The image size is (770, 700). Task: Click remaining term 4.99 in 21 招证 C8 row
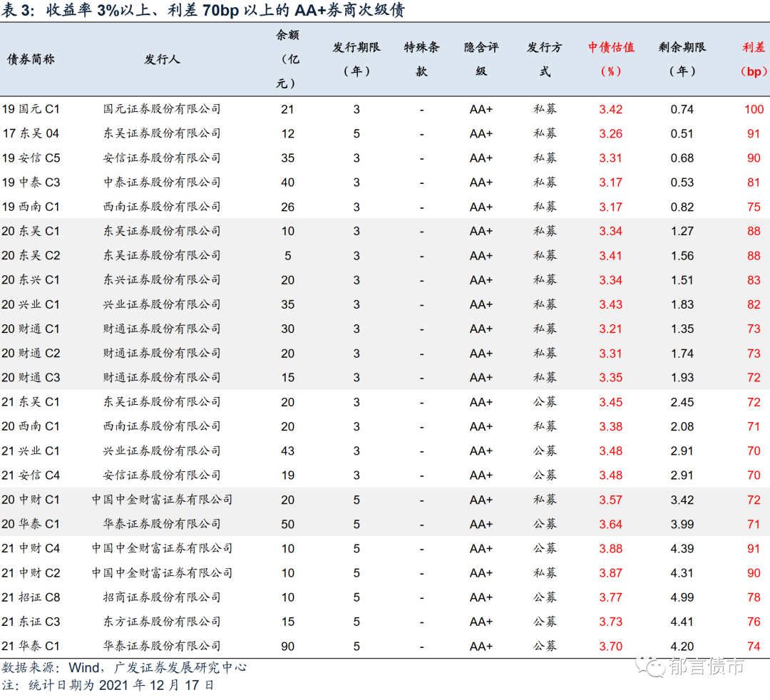click(x=682, y=597)
